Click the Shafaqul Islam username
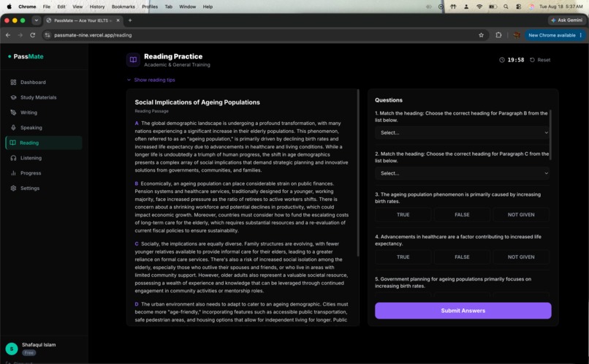589x364 pixels. pyautogui.click(x=39, y=345)
